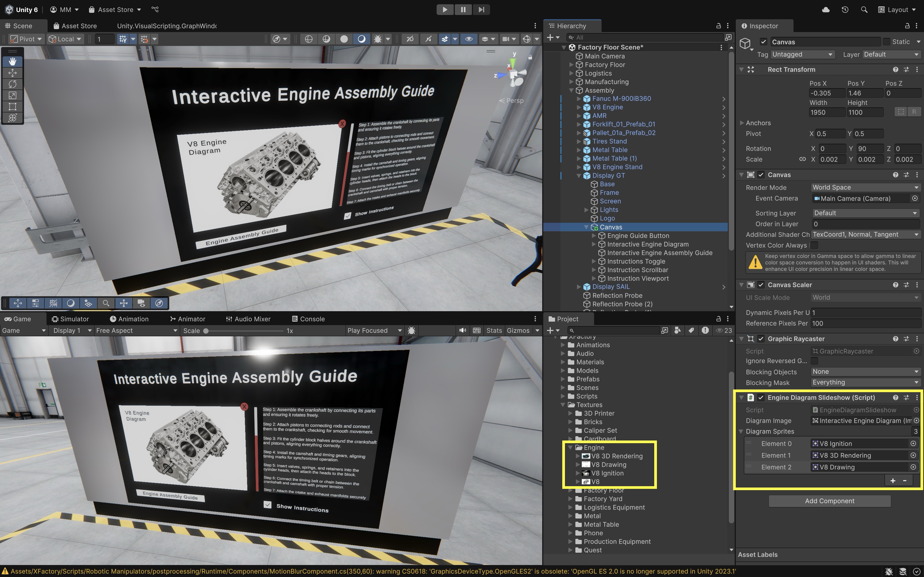
Task: Open the Render Mode dropdown
Action: 865,187
